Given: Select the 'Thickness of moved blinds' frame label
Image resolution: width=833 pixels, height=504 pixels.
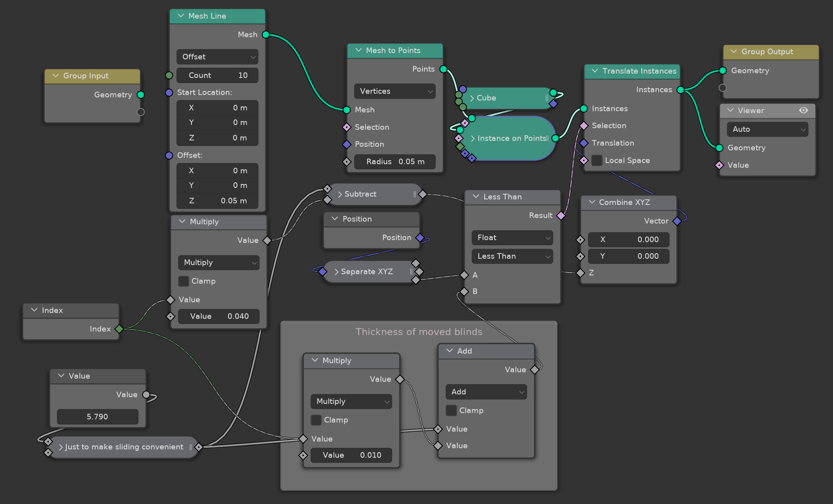Looking at the screenshot, I should 419,332.
